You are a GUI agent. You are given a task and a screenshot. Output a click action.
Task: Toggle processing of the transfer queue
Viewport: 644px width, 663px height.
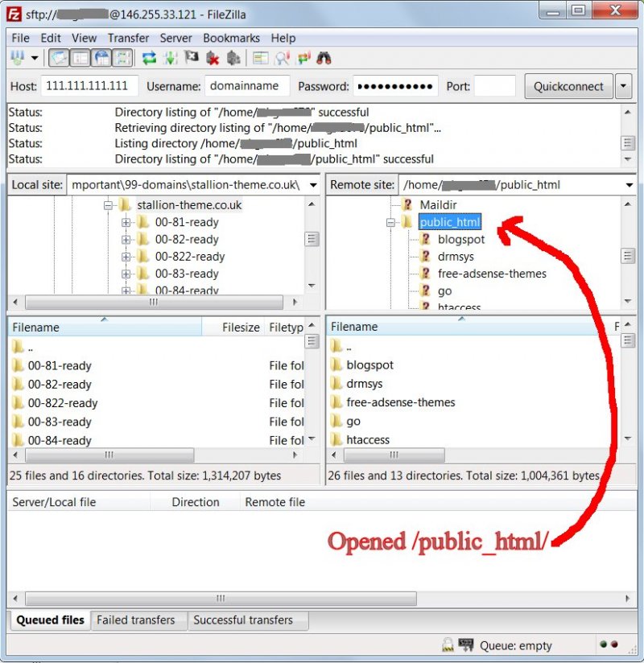pyautogui.click(x=171, y=58)
